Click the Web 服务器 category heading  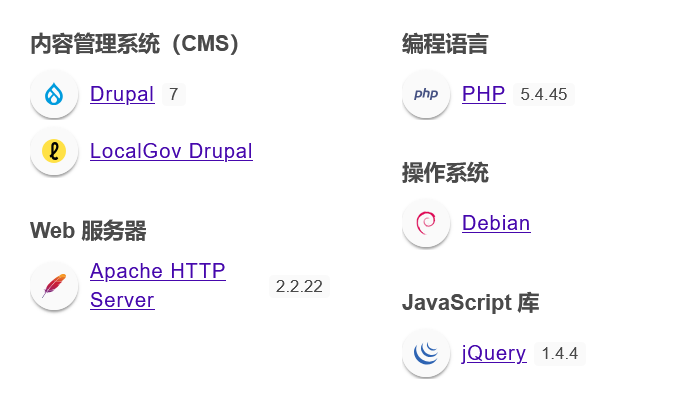pos(88,231)
